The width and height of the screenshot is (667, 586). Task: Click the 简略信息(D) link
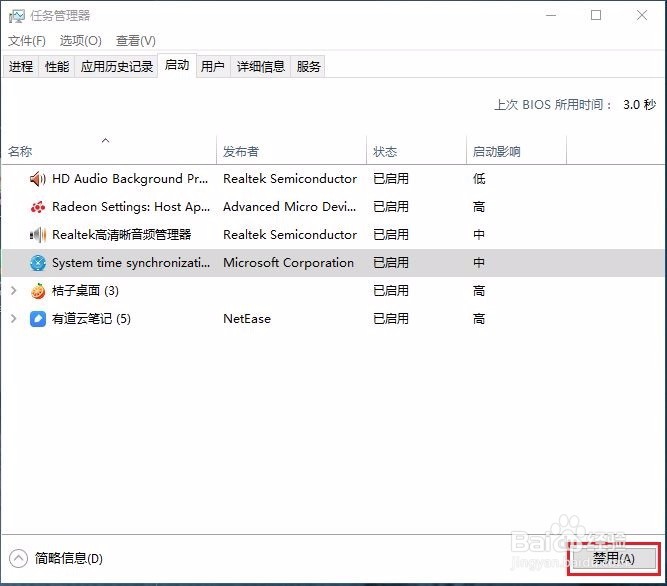tap(68, 559)
